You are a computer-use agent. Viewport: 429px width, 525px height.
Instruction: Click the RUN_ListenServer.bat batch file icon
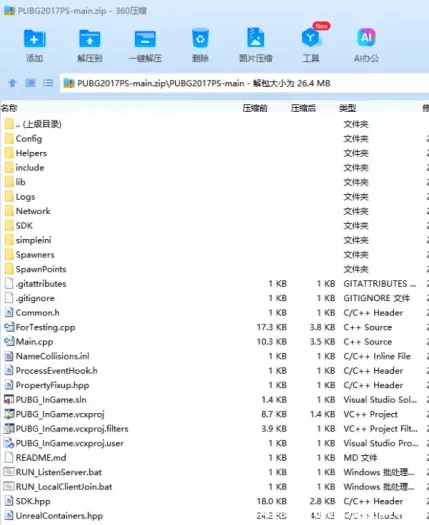9,472
